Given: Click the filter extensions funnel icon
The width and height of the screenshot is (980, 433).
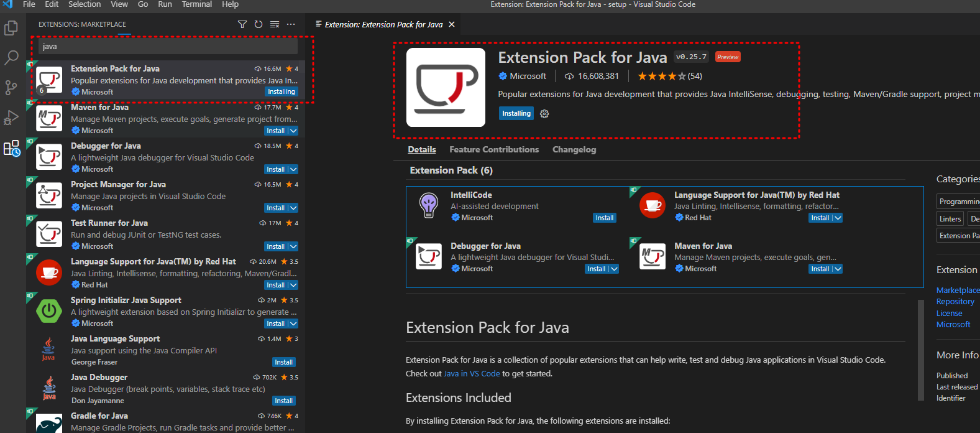Looking at the screenshot, I should pos(242,24).
